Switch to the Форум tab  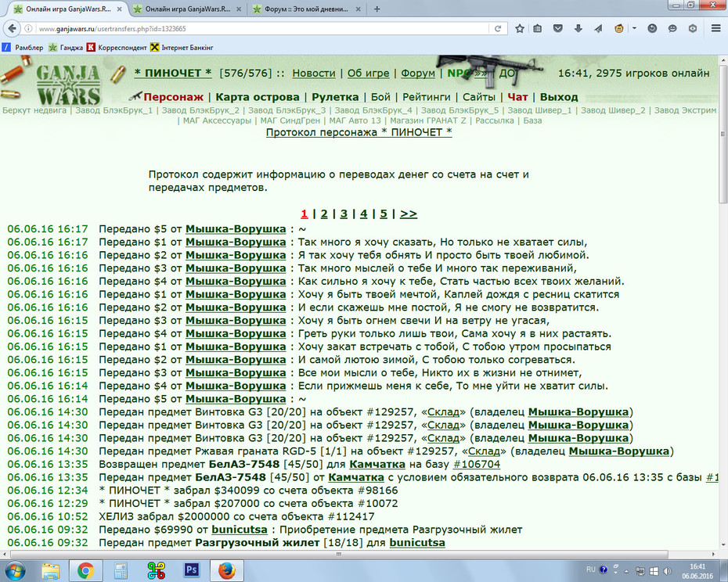point(307,9)
